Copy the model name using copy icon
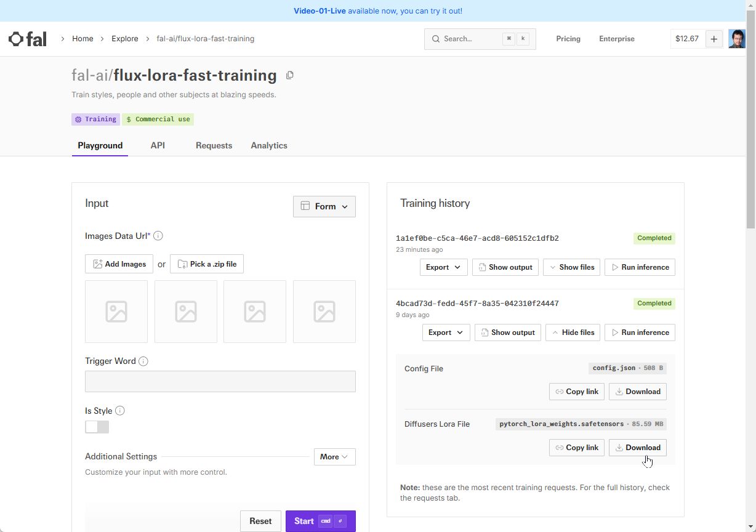756x532 pixels. 290,75
